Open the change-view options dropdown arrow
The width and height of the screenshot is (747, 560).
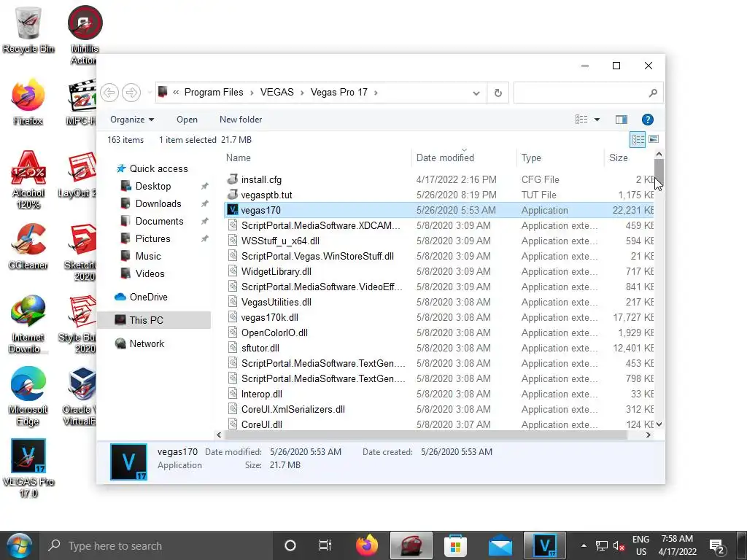(597, 120)
